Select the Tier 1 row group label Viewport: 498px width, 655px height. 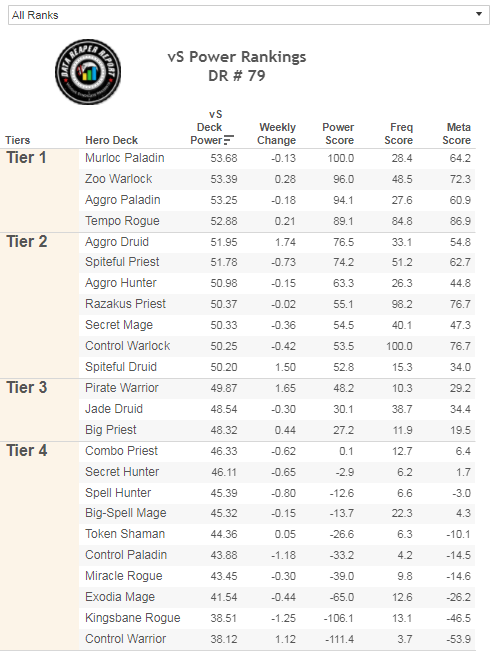point(26,158)
